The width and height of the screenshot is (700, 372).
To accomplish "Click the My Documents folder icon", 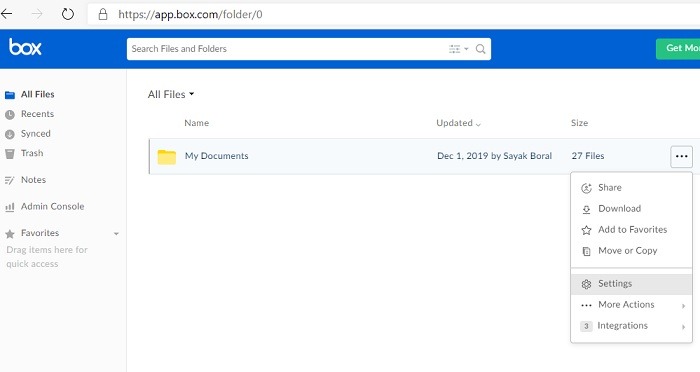I will (x=167, y=156).
